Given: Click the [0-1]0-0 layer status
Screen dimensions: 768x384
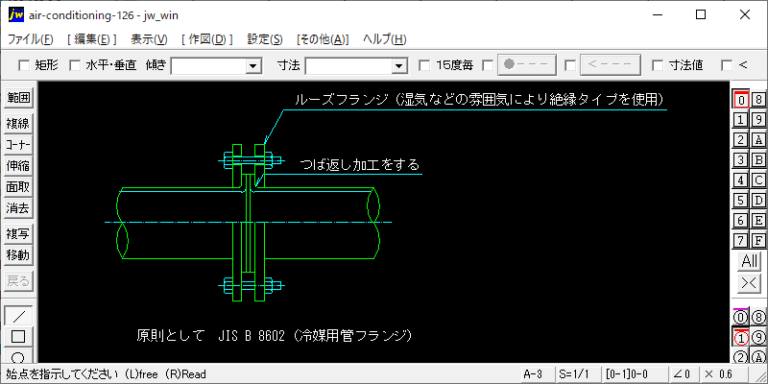Looking at the screenshot, I should coord(634,375).
